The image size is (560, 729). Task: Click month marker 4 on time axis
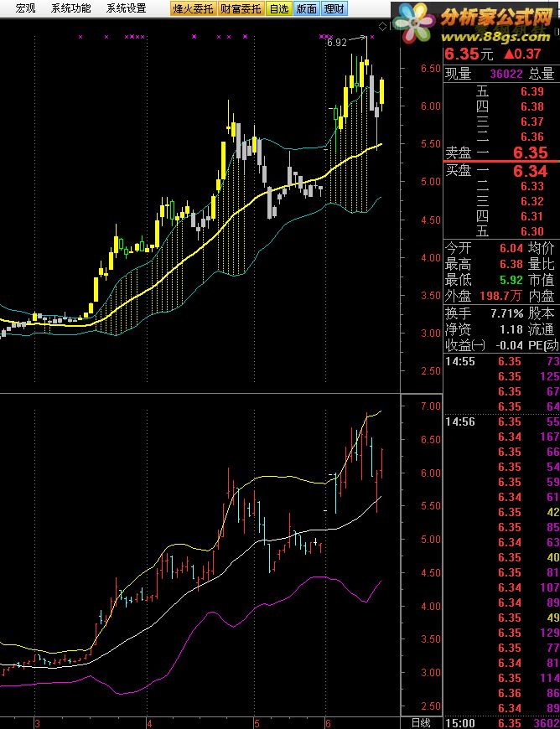[x=149, y=724]
